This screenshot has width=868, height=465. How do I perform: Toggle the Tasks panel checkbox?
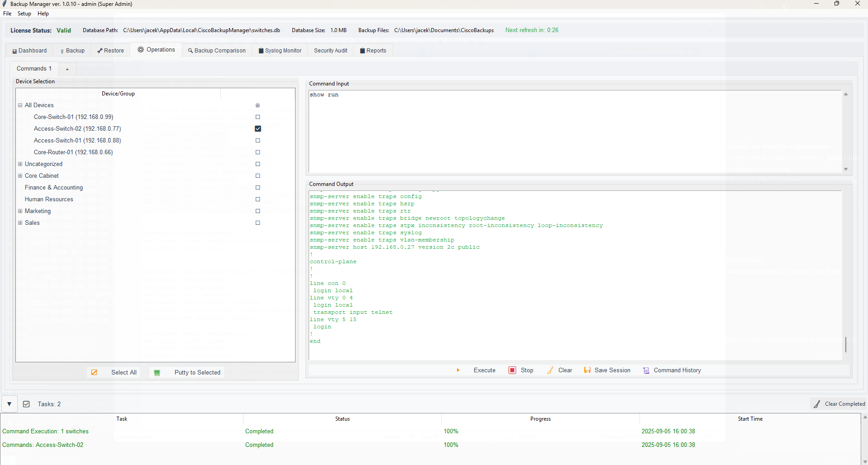26,404
